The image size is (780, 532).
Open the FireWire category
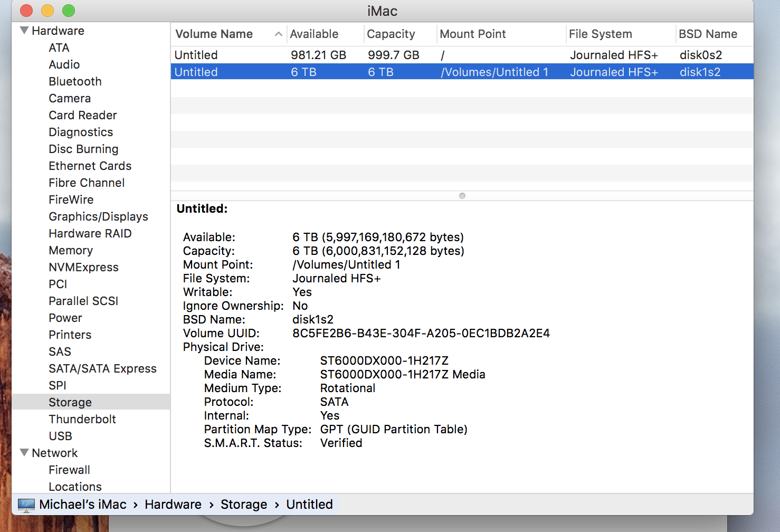pyautogui.click(x=71, y=199)
